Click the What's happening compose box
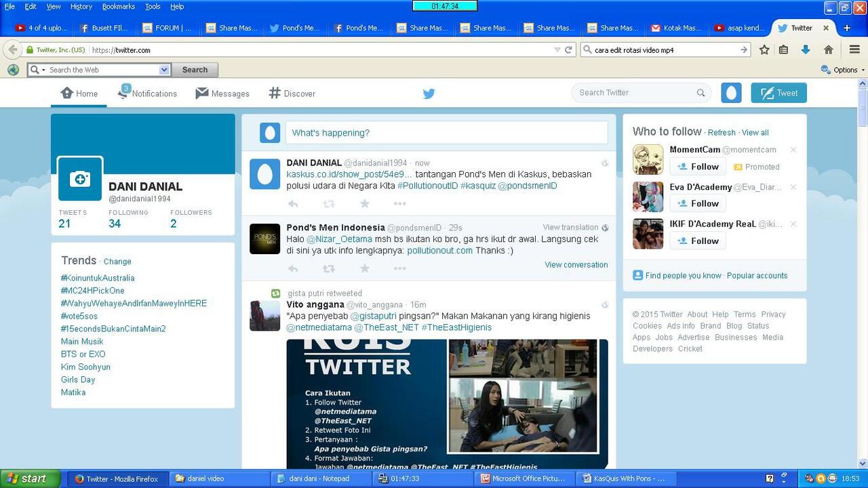 click(446, 133)
